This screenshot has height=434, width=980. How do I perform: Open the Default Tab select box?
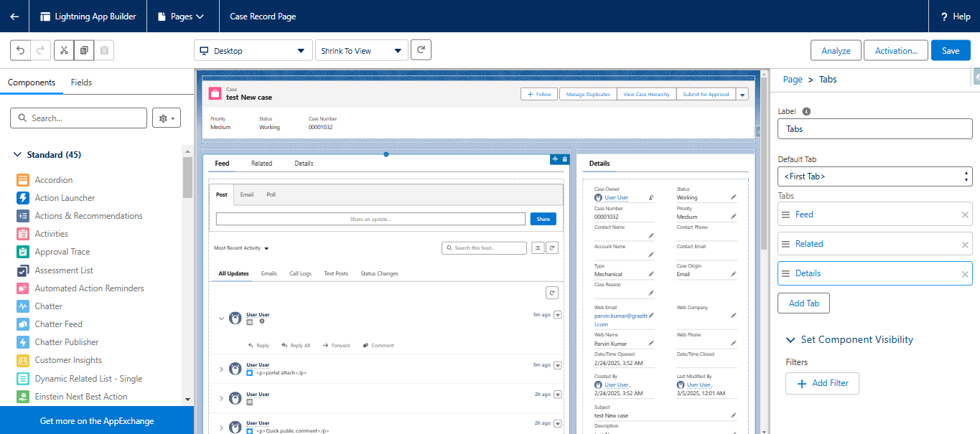click(x=874, y=176)
